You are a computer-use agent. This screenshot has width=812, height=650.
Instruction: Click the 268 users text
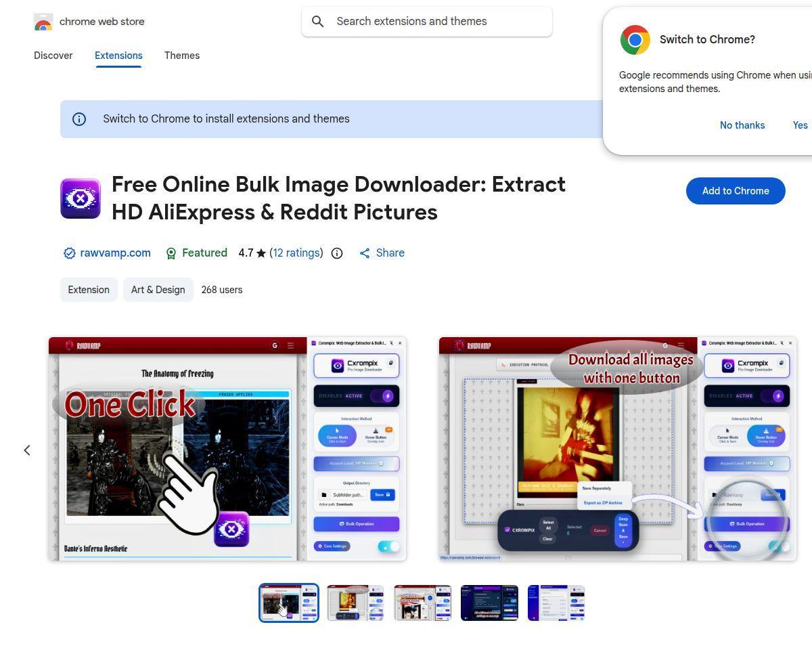click(222, 290)
